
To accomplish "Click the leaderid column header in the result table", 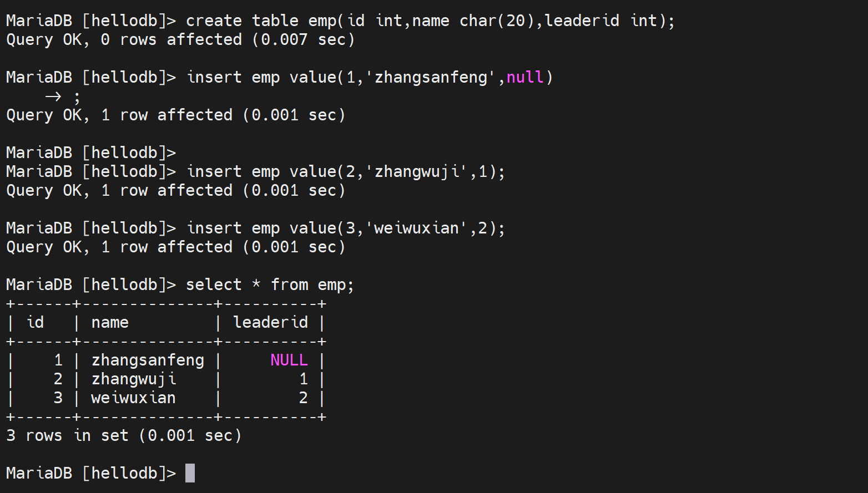I will coord(270,323).
